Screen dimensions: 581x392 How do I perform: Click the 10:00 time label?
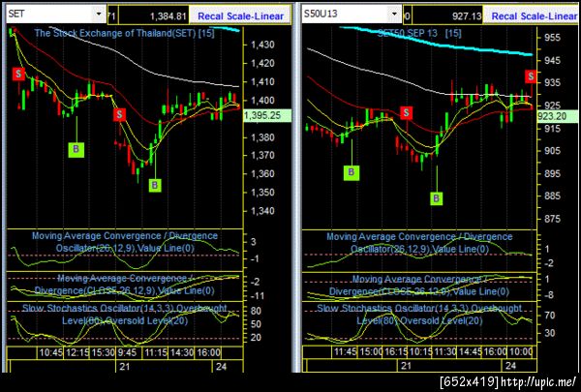click(521, 351)
